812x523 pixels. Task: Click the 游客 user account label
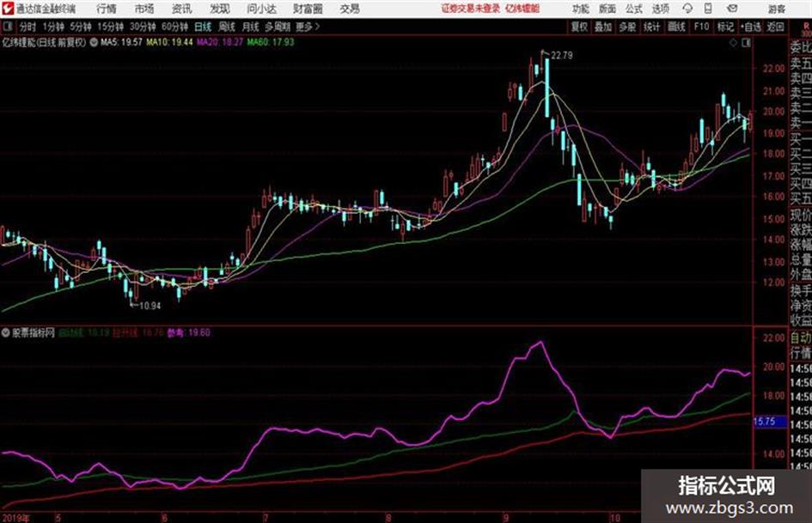click(777, 9)
